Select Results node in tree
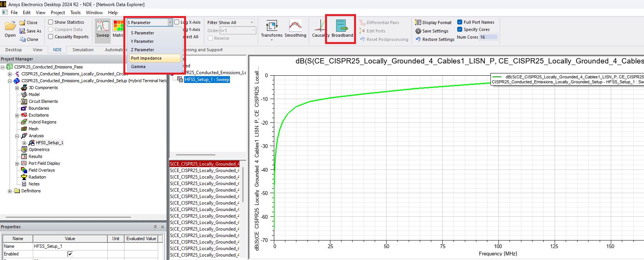 [x=36, y=156]
